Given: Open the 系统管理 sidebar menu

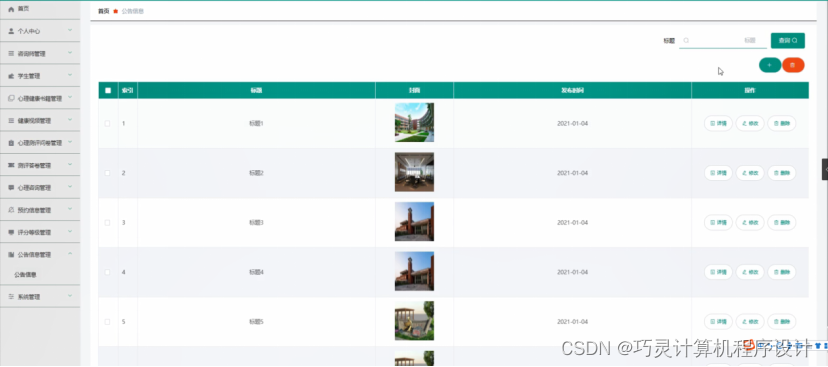Looking at the screenshot, I should [40, 297].
